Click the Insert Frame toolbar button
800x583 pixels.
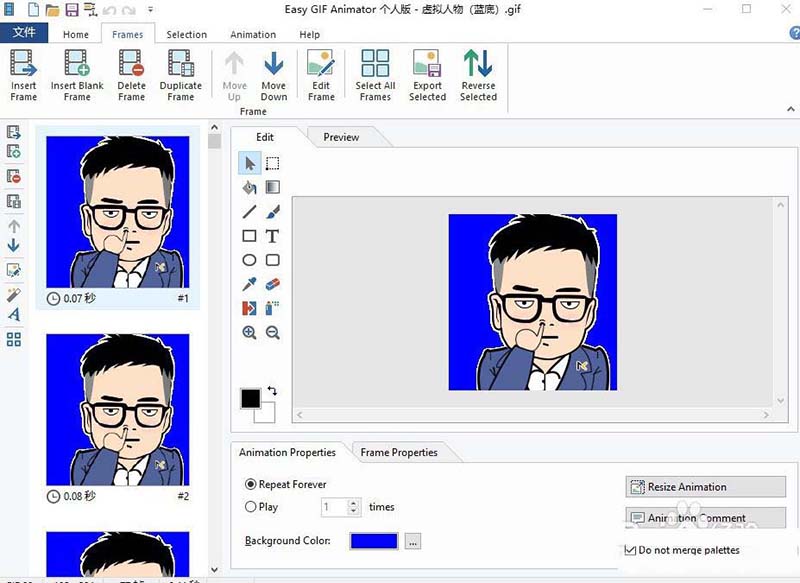tap(23, 75)
